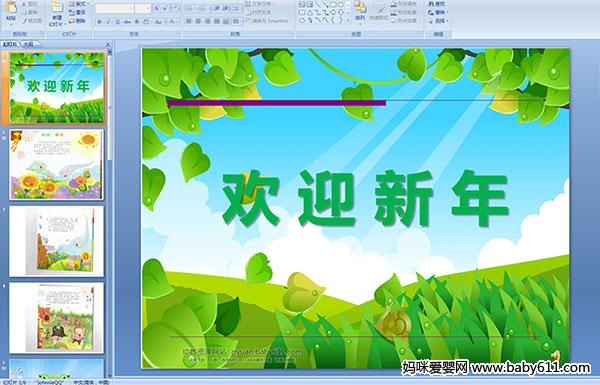Viewport: 600px width, 385px height.
Task: Toggle Underline formatting
Action: click(x=117, y=22)
